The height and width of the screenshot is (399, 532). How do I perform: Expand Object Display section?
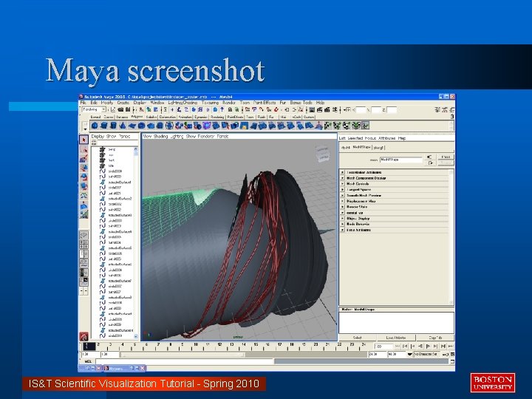click(342, 219)
